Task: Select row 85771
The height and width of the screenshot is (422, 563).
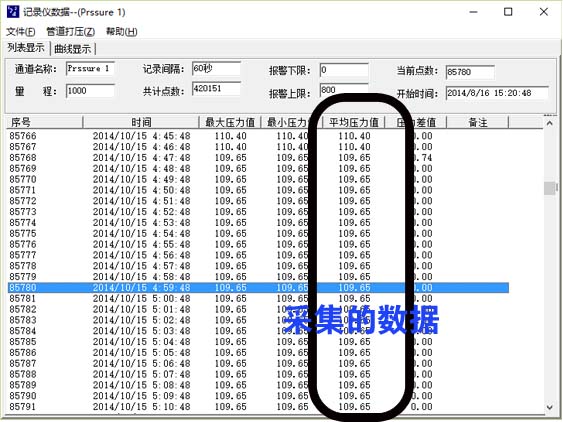Action: click(x=258, y=190)
